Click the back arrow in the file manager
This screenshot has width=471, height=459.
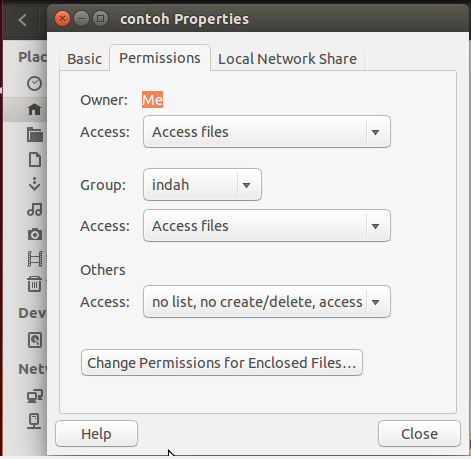[22, 20]
